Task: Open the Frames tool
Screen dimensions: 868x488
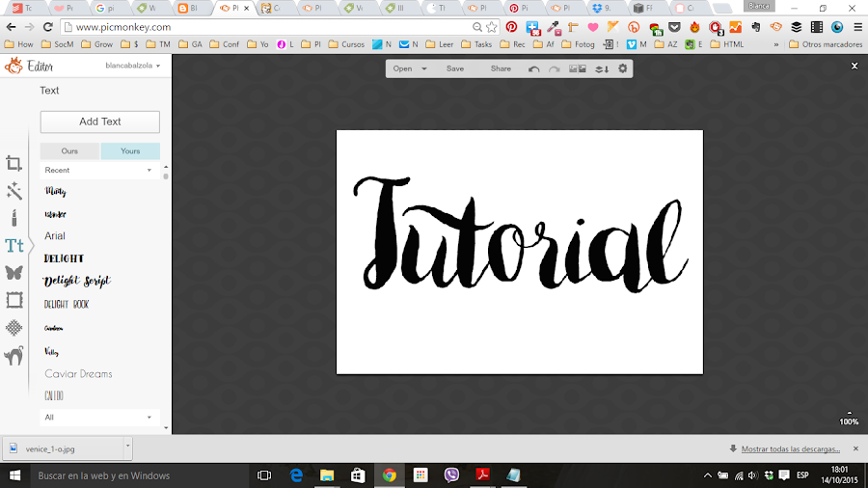Action: coord(14,300)
